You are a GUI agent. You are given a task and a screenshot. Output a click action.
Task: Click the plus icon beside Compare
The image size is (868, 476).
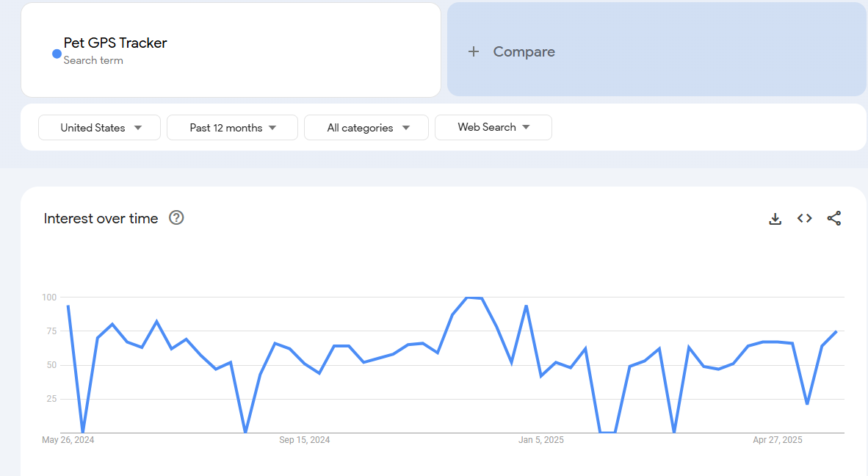tap(474, 51)
